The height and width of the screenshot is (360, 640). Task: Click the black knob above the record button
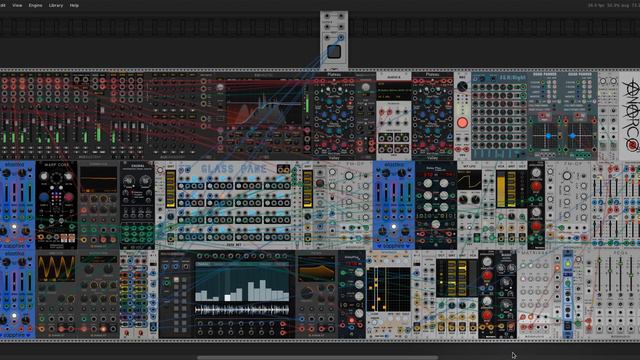pos(462,87)
